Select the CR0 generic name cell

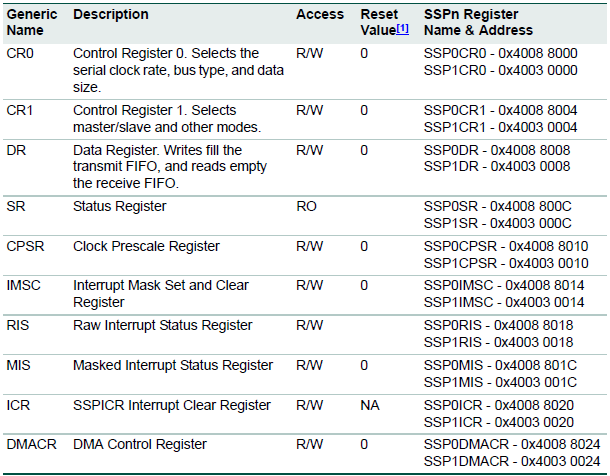20,53
